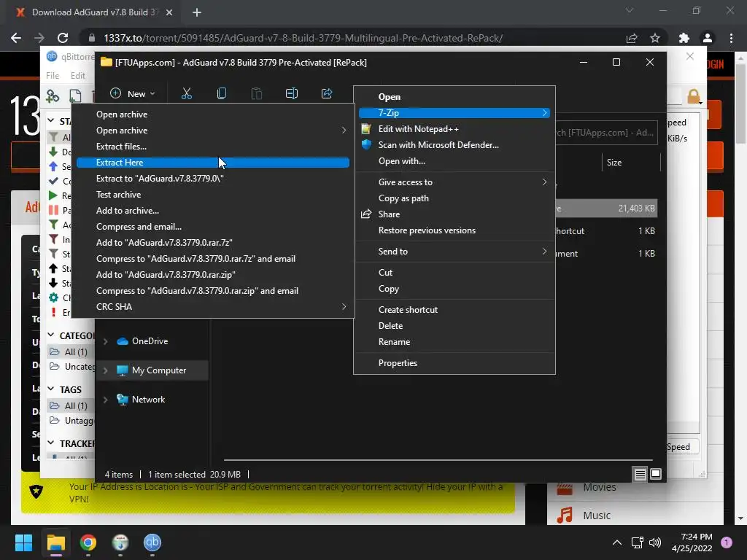Click the volume icon in system tray
Image resolution: width=747 pixels, height=560 pixels.
pyautogui.click(x=655, y=542)
